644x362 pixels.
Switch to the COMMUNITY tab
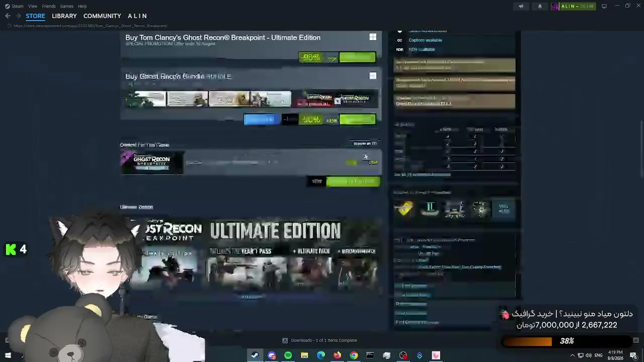click(102, 16)
